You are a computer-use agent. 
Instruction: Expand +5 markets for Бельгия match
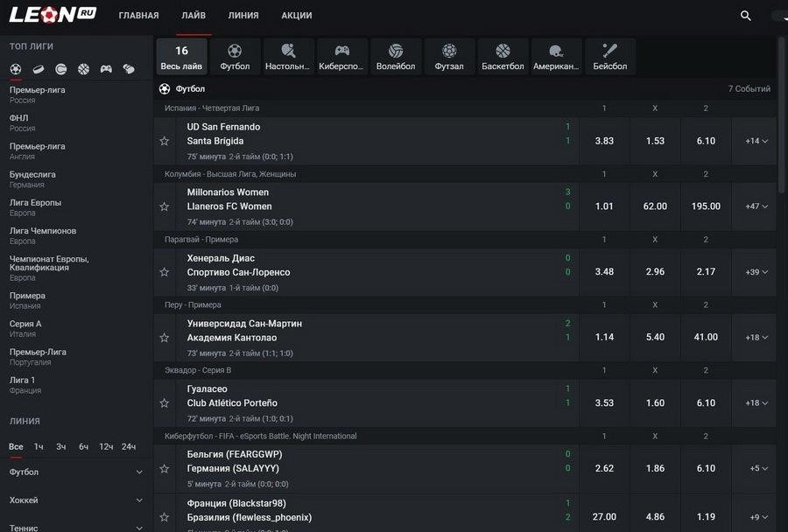(756, 468)
